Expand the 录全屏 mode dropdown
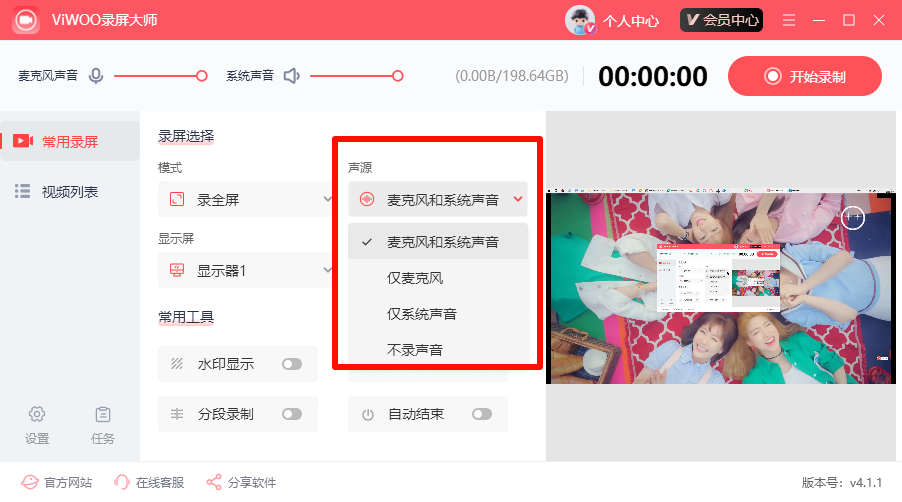The image size is (902, 502). [x=246, y=200]
